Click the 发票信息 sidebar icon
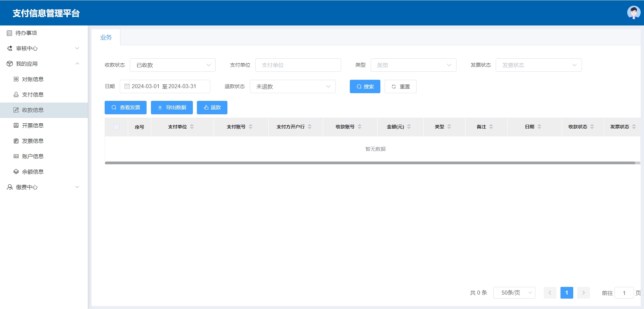Viewport: 644px width, 309px height. [16, 141]
